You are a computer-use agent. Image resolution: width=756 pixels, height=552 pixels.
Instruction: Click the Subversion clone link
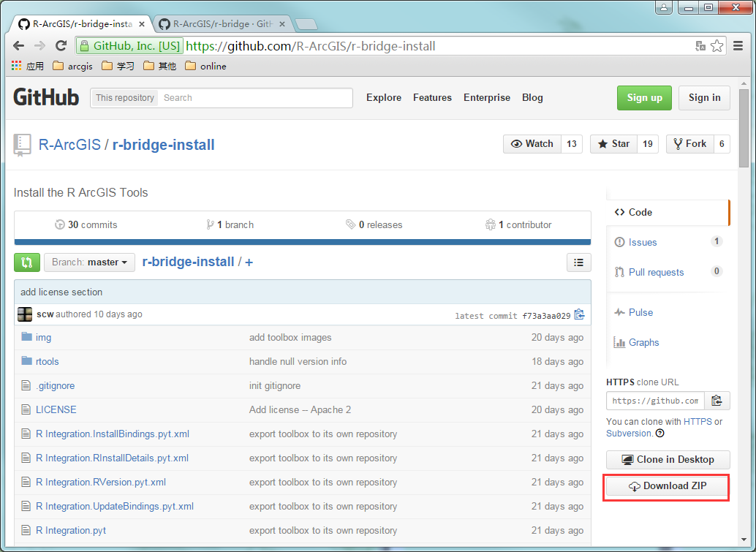click(629, 433)
